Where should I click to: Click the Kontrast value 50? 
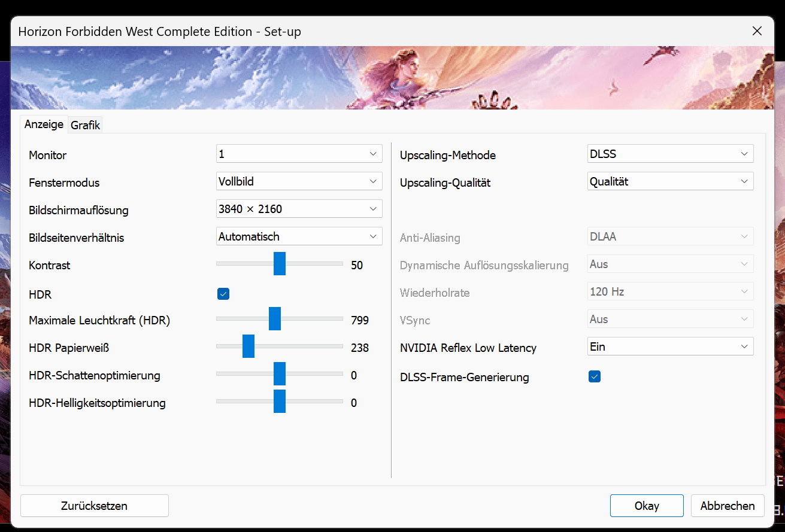point(357,265)
